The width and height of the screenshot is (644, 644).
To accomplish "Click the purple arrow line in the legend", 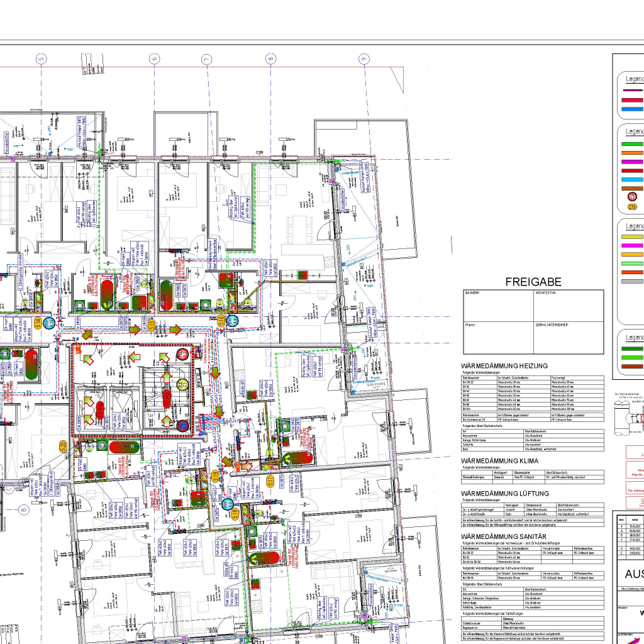I will point(632,91).
